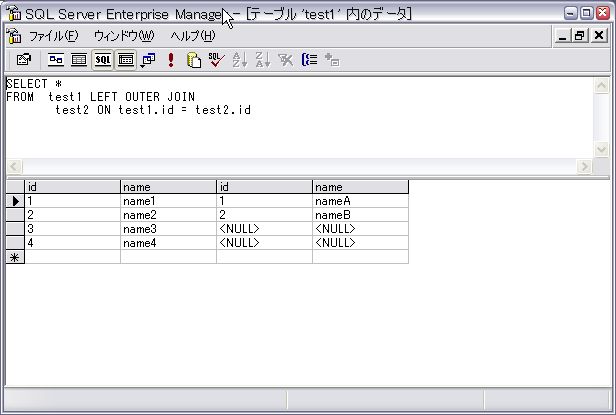Click the Add Table toolbar icon

click(332, 60)
